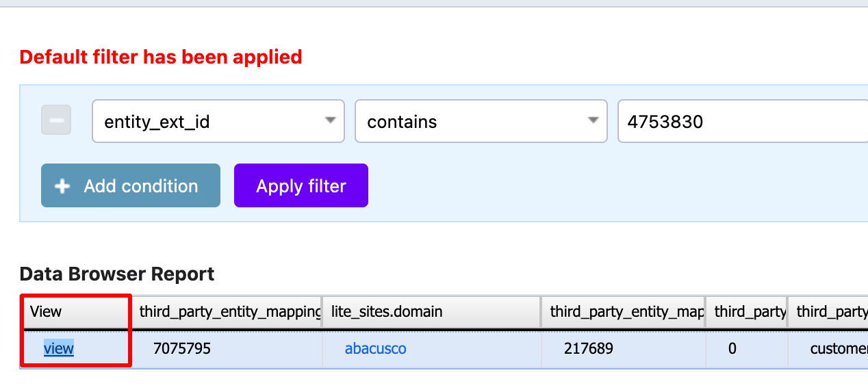Click the column header above 7075795
Image resolution: width=868 pixels, height=390 pixels.
pyautogui.click(x=227, y=312)
